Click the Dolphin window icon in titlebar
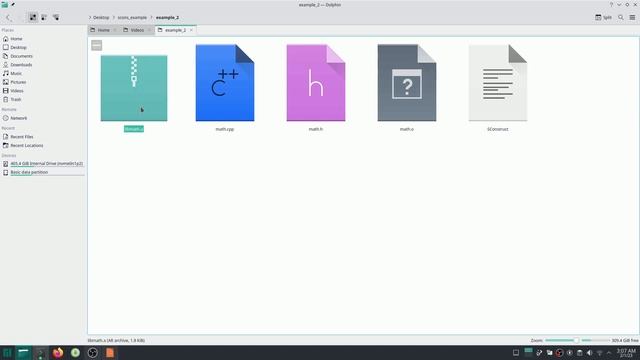 [4, 4]
